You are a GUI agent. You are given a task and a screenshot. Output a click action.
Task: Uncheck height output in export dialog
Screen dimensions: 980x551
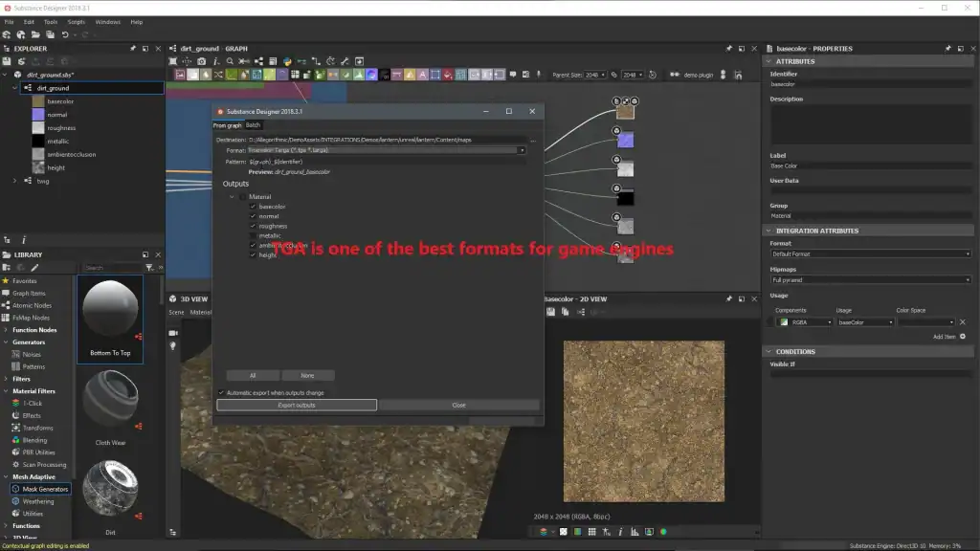pos(253,254)
